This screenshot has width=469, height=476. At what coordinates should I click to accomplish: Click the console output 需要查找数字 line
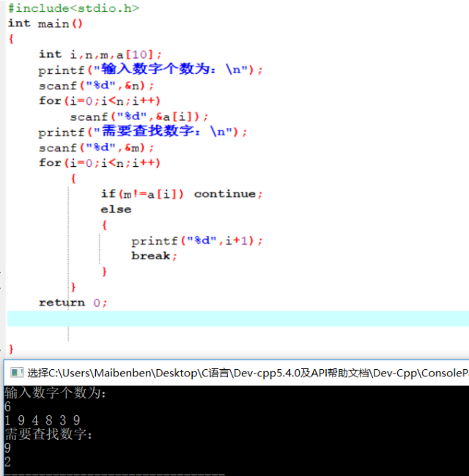point(48,434)
